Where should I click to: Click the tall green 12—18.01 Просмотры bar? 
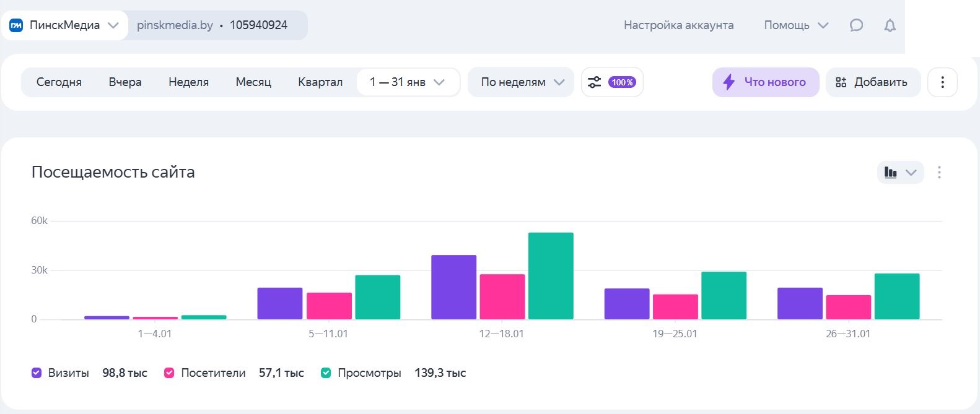point(550,276)
